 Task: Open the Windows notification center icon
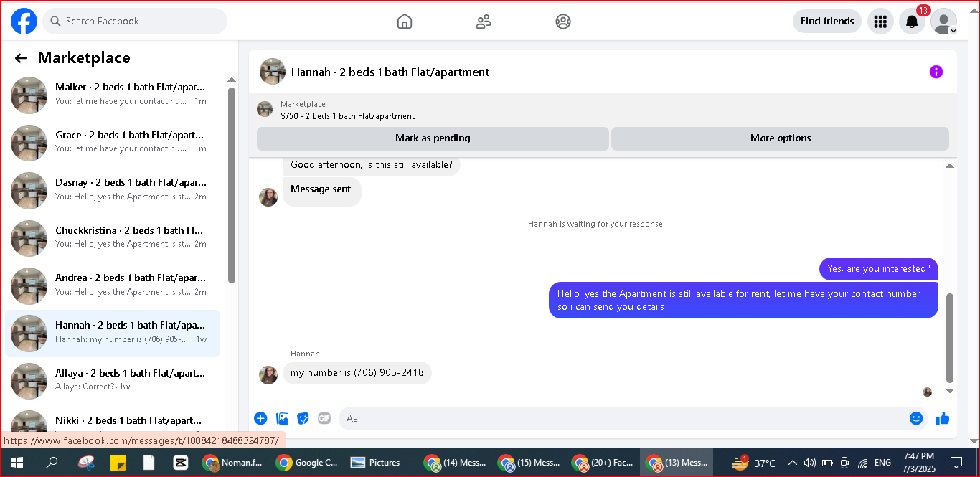956,463
